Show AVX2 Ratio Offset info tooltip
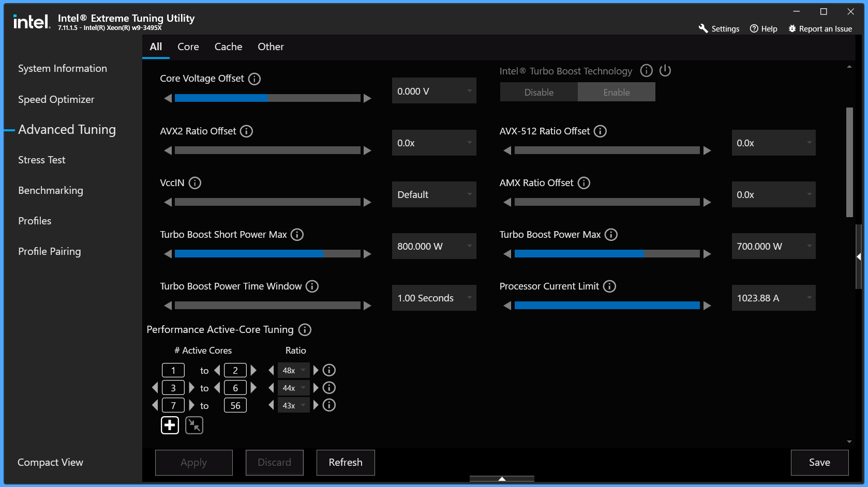The height and width of the screenshot is (487, 868). (247, 131)
